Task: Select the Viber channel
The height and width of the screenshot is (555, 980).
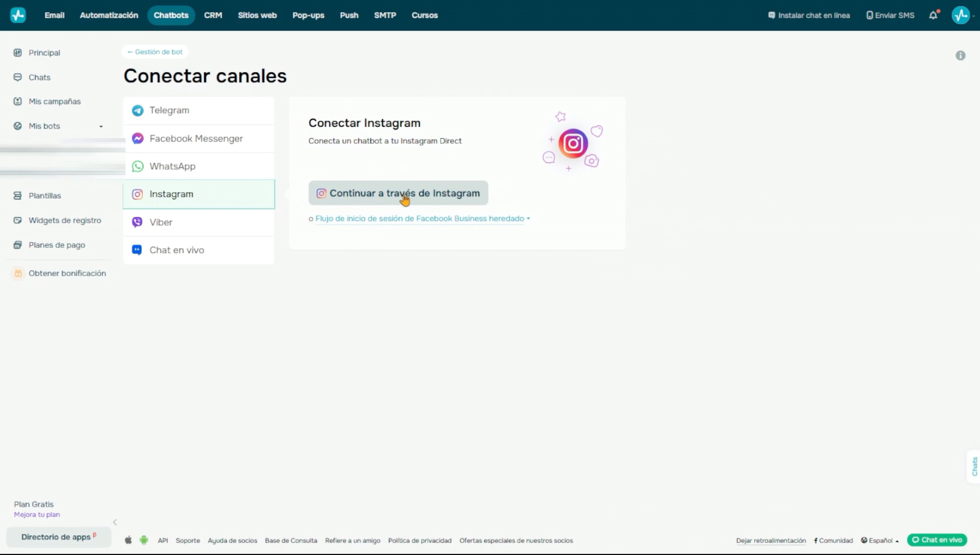Action: [199, 222]
